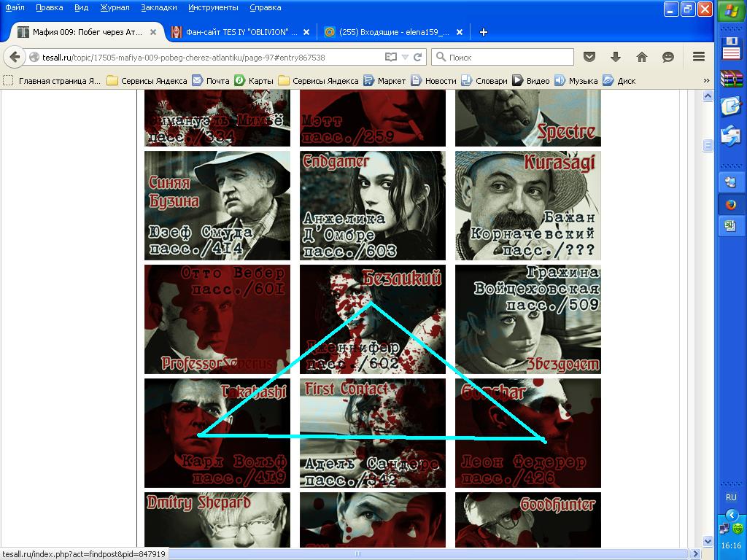Click the vertical scrollbar up arrow
Image resolution: width=747 pixels, height=560 pixels.
708,96
